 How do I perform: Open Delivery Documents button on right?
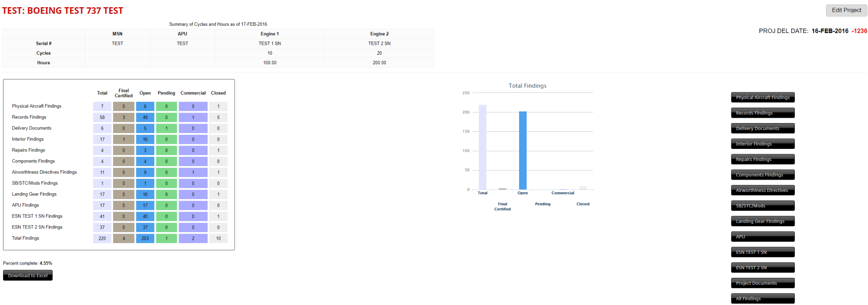tap(763, 128)
